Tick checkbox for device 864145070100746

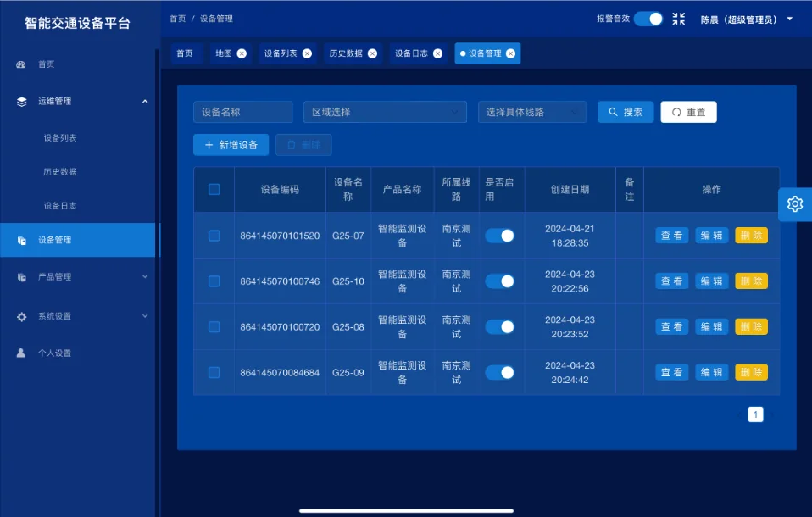coord(214,281)
